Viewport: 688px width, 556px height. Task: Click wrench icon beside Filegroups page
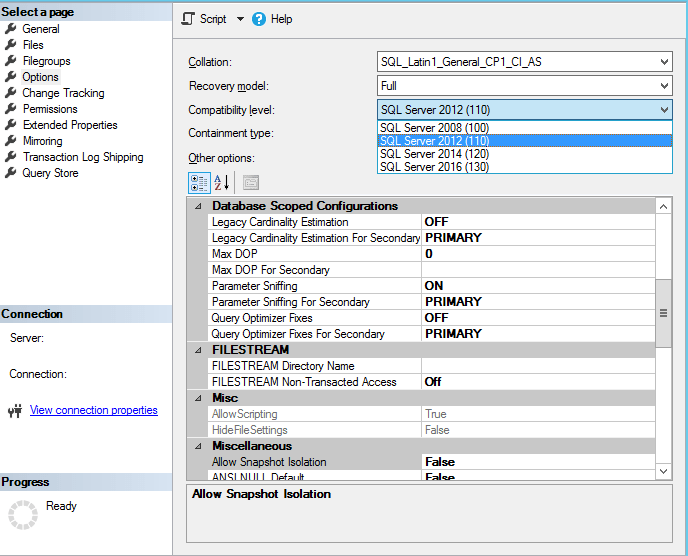[x=11, y=61]
